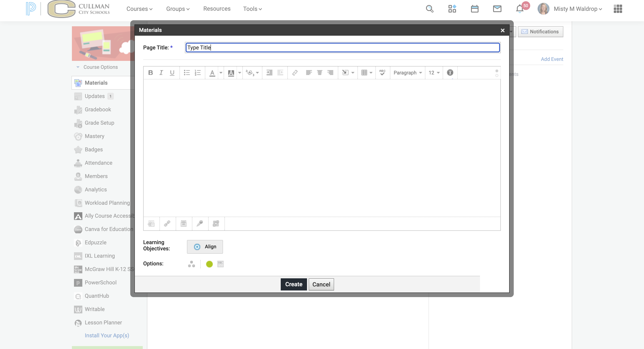The image size is (644, 349).
Task: Toggle bold formatting in the editor
Action: tap(150, 73)
